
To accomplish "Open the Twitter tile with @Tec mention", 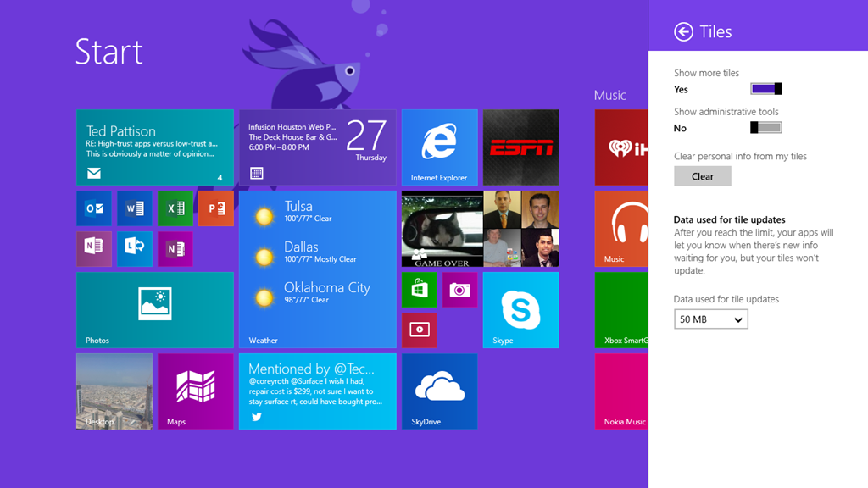I will tap(318, 391).
